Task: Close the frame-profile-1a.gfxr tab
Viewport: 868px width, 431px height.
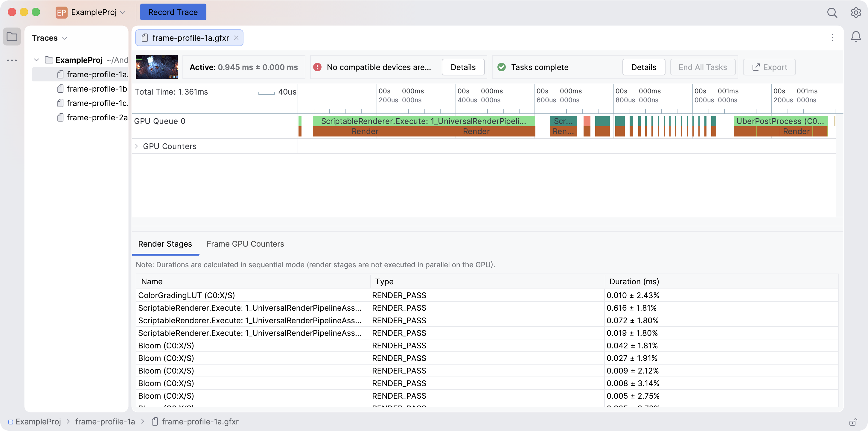Action: click(236, 38)
